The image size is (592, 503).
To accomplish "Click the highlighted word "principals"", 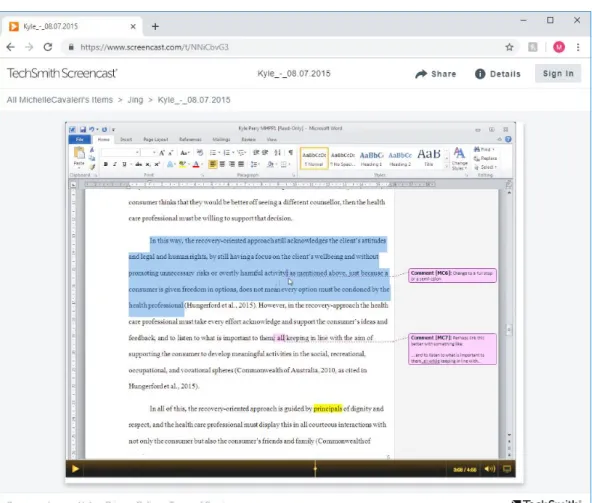I will click(328, 409).
